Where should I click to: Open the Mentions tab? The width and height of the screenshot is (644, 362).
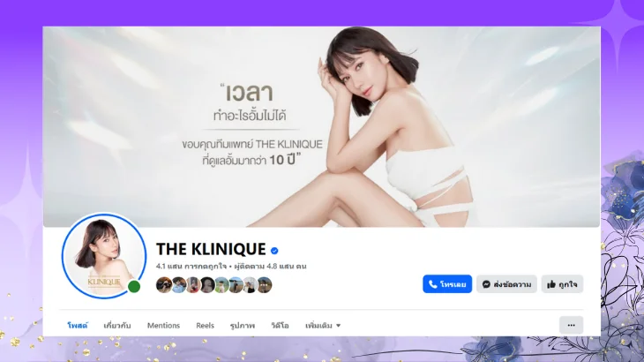[163, 326]
